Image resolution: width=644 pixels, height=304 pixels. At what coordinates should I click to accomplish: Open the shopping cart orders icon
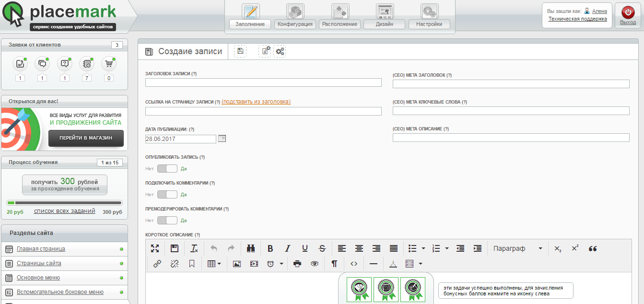click(x=109, y=64)
